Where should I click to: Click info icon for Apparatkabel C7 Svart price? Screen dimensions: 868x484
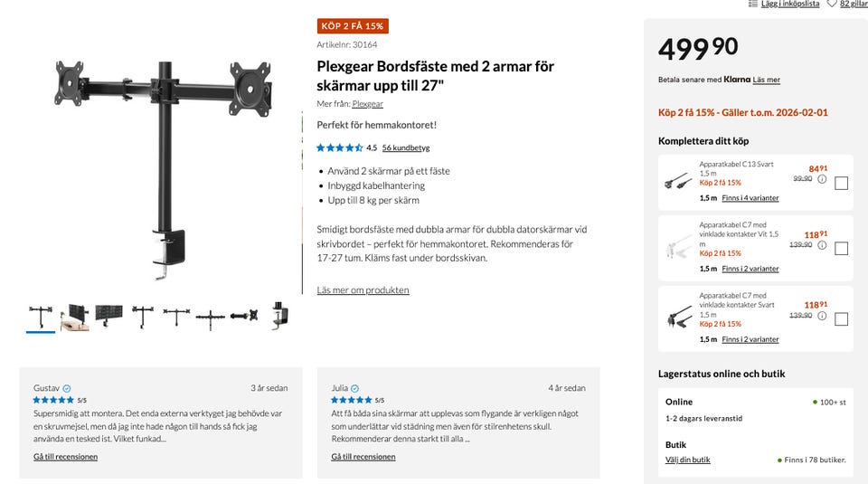[822, 316]
